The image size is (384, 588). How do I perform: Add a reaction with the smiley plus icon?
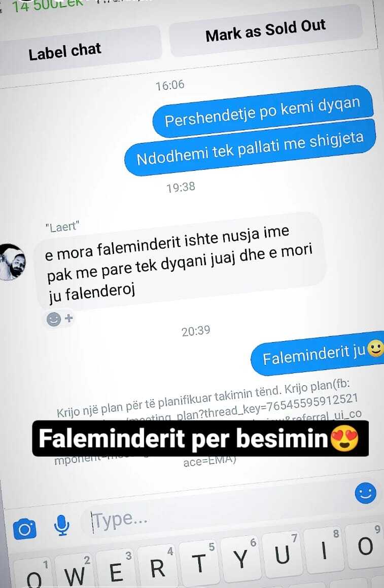59,319
